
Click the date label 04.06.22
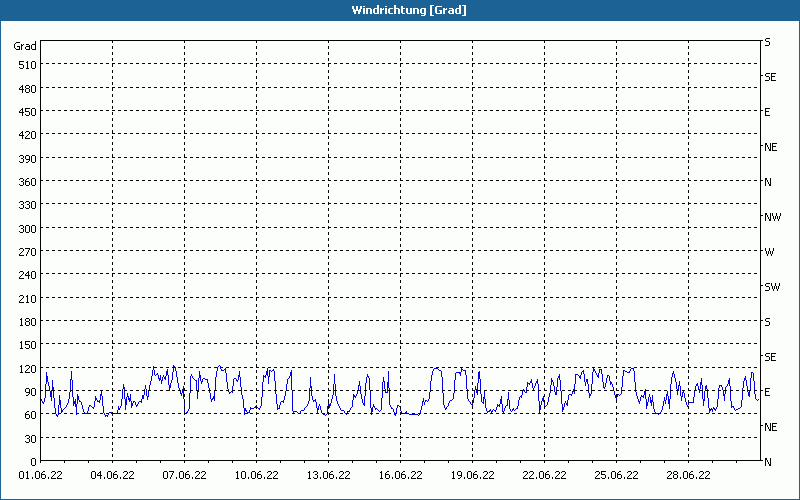(x=112, y=475)
